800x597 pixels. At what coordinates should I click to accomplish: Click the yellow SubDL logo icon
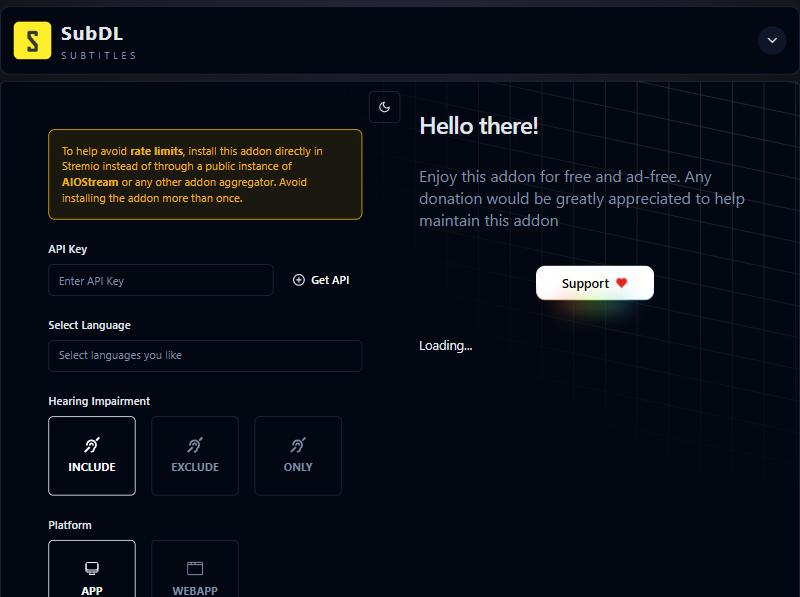tap(32, 40)
